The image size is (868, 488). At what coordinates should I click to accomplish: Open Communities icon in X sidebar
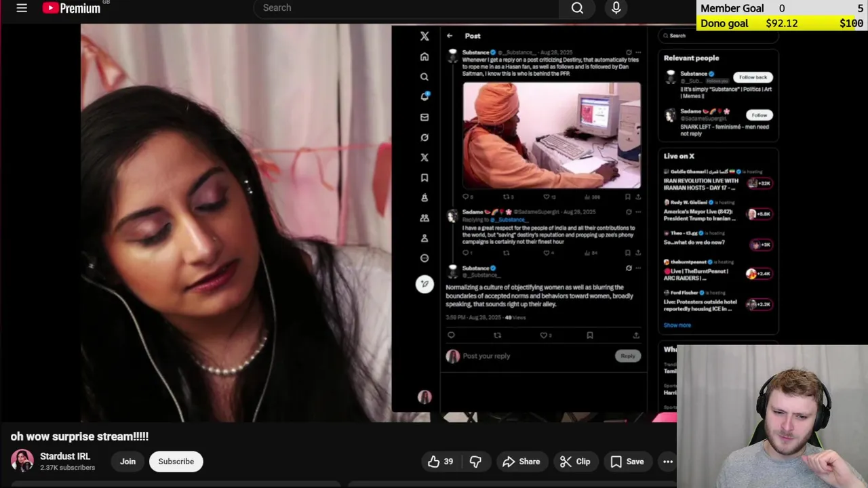coord(425,218)
